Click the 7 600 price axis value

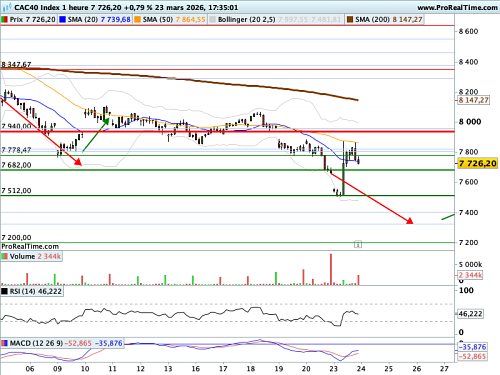(468, 182)
